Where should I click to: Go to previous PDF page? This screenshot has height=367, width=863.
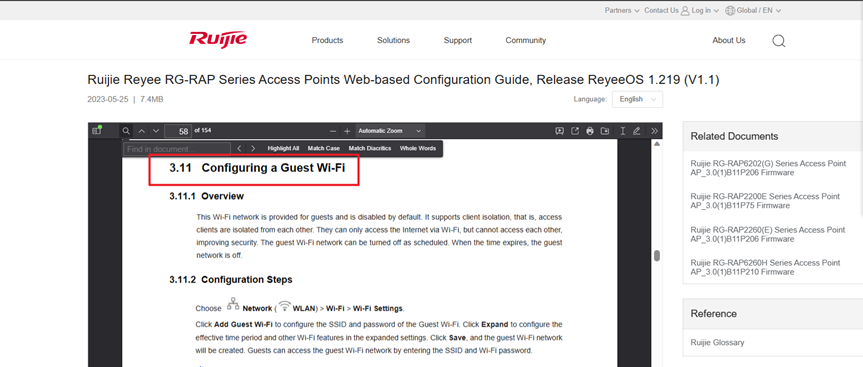(x=141, y=131)
